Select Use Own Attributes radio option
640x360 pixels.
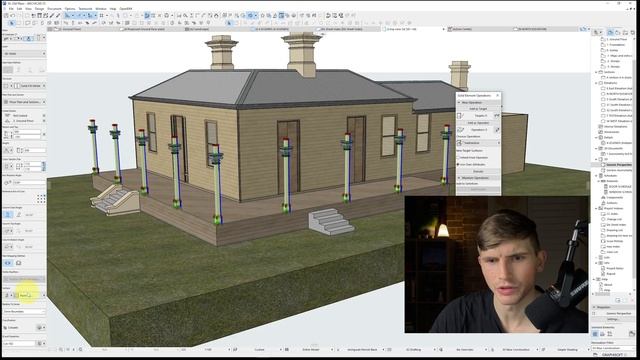[x=458, y=164]
